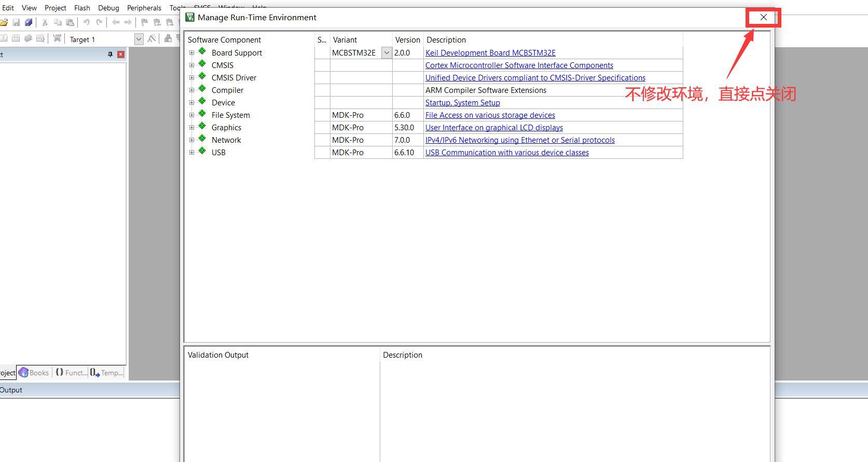Stop build icon with X

coord(40,38)
